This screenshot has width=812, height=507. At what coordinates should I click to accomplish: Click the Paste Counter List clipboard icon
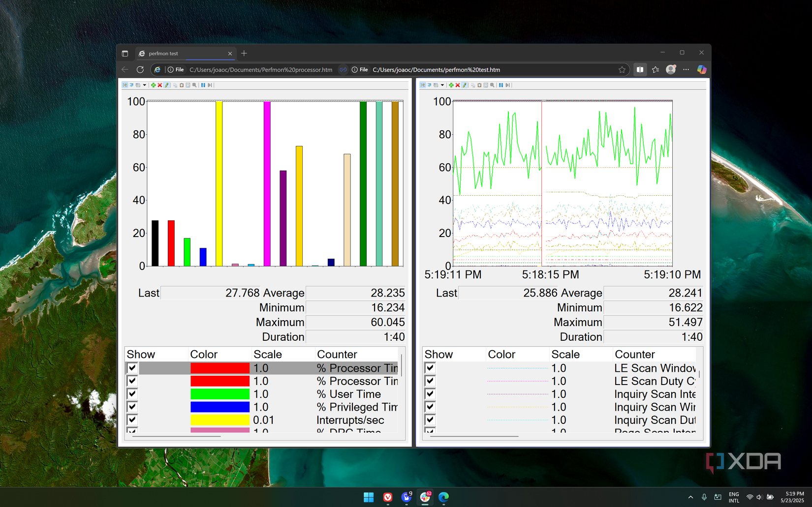[181, 85]
